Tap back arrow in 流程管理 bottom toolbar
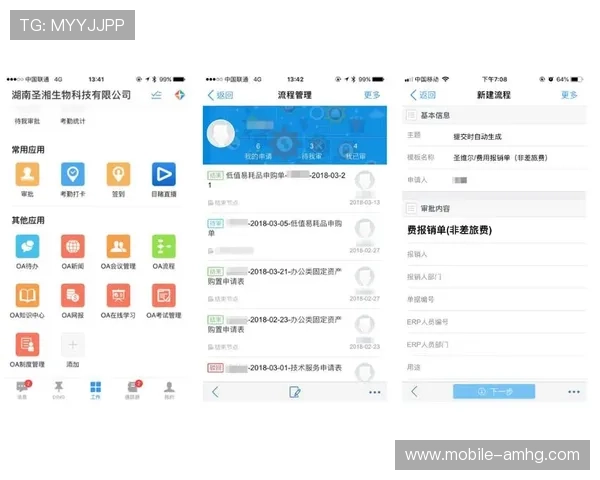This screenshot has width=600, height=480. coord(215,392)
